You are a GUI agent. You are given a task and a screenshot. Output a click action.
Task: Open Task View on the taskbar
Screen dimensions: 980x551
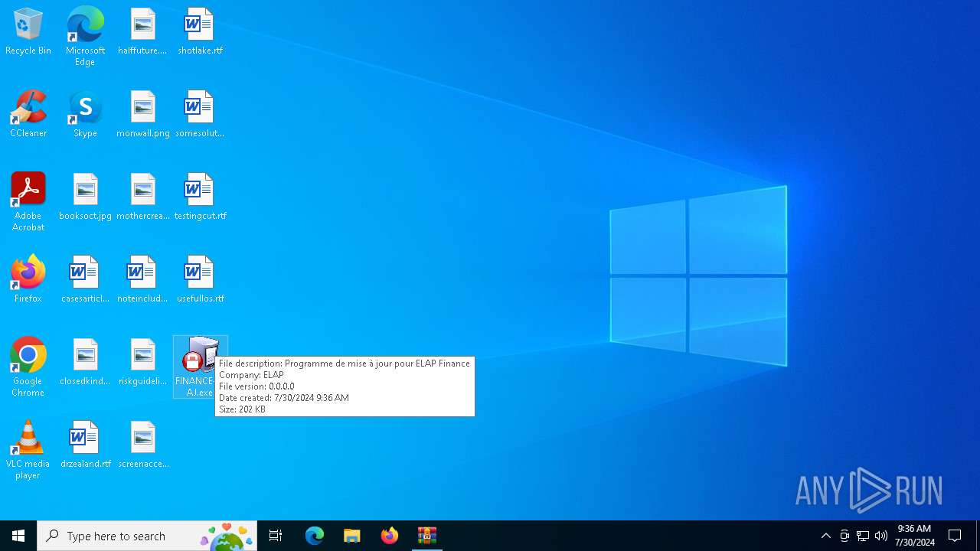pyautogui.click(x=276, y=536)
